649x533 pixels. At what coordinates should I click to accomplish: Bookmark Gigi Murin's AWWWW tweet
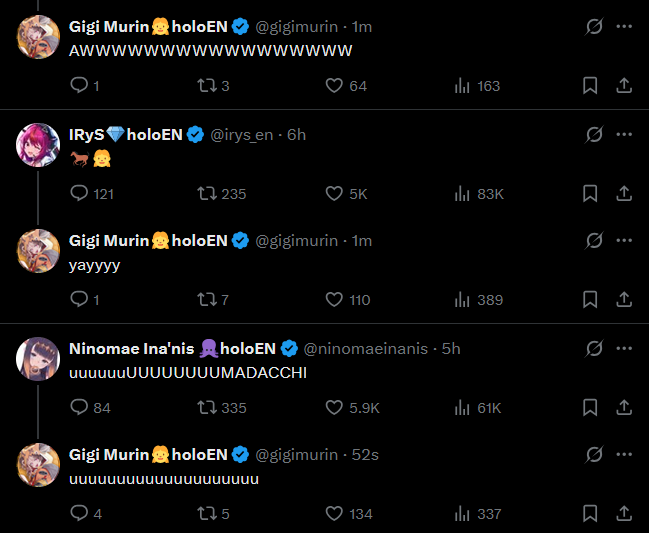(590, 86)
